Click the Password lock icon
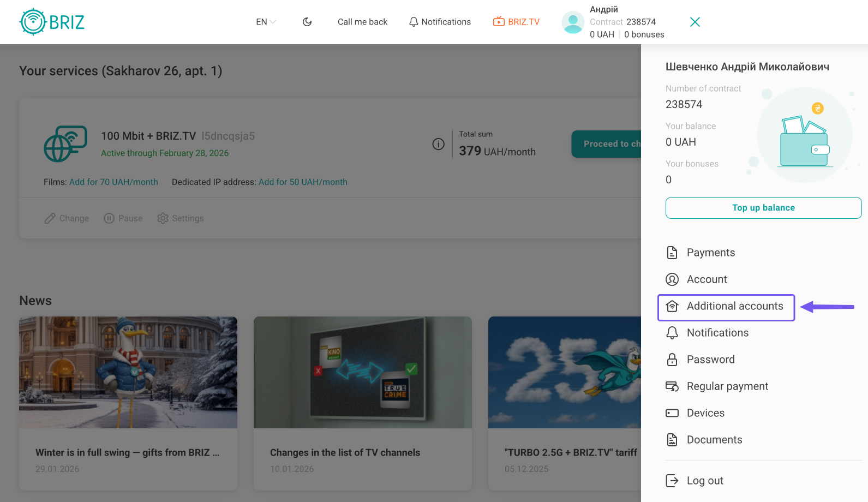The width and height of the screenshot is (868, 502). pos(672,360)
